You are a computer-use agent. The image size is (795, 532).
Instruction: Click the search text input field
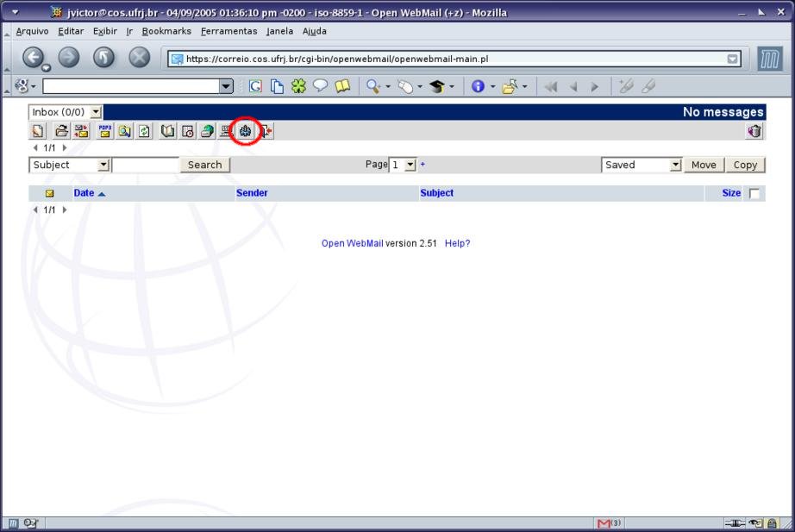click(x=146, y=165)
